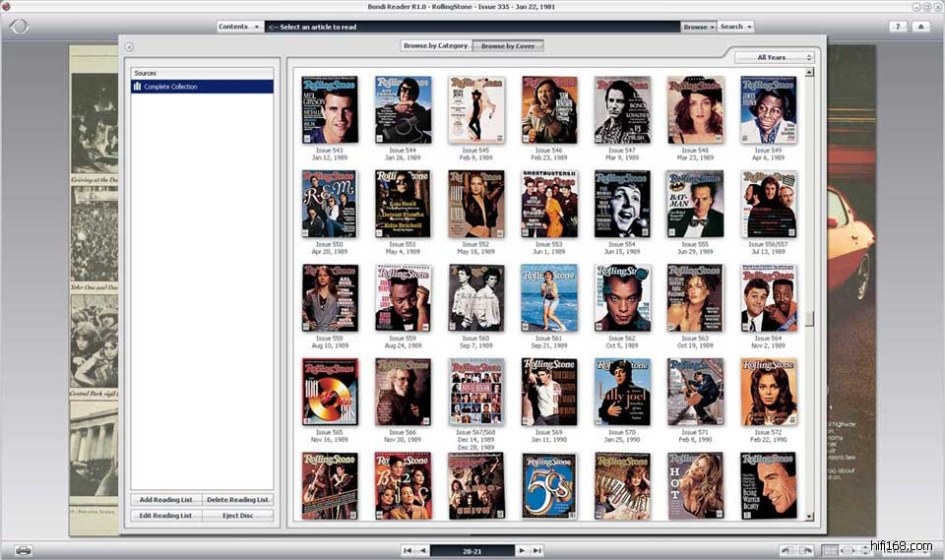945x560 pixels.
Task: Open the Contents dropdown
Action: [239, 27]
